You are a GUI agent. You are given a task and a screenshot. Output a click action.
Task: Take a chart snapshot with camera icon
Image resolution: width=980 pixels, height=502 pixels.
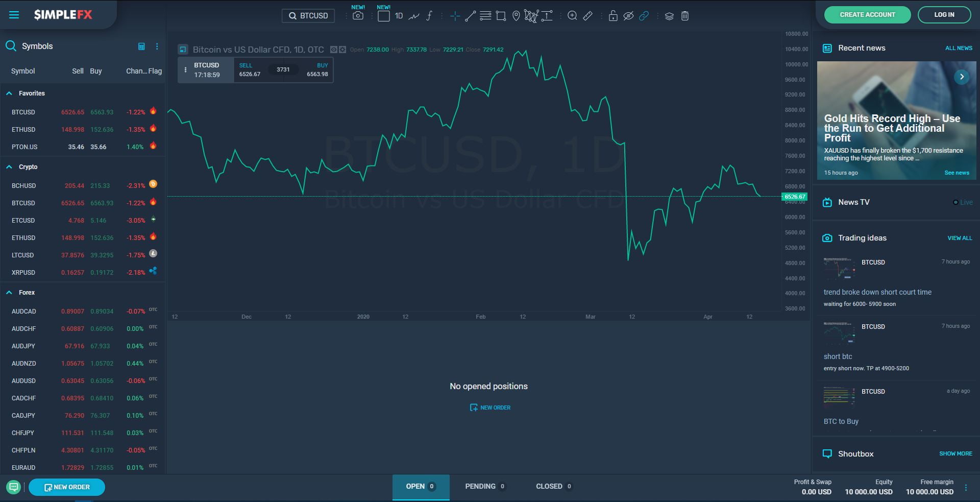[358, 16]
